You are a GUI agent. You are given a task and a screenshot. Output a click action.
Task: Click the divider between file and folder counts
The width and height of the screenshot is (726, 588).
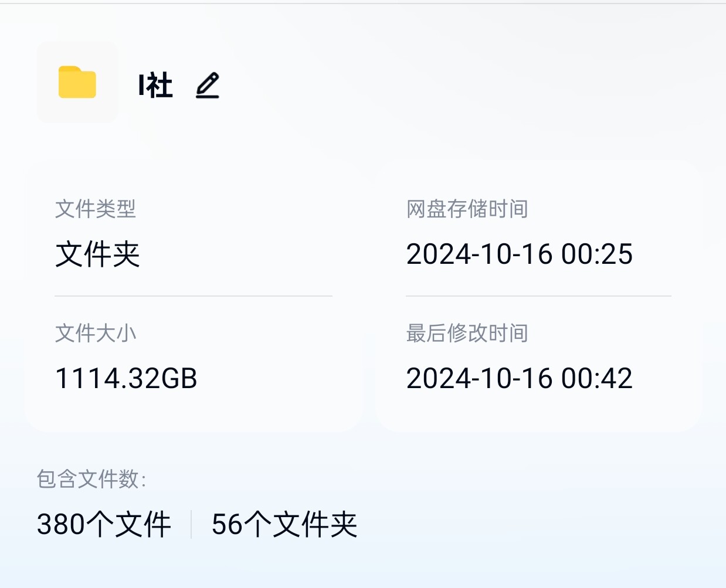191,524
